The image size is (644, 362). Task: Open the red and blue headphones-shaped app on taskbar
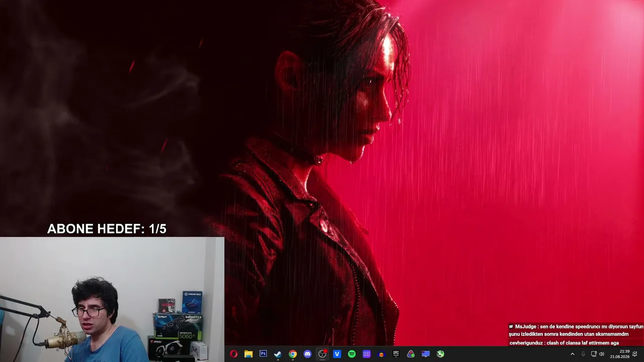pyautogui.click(x=381, y=354)
